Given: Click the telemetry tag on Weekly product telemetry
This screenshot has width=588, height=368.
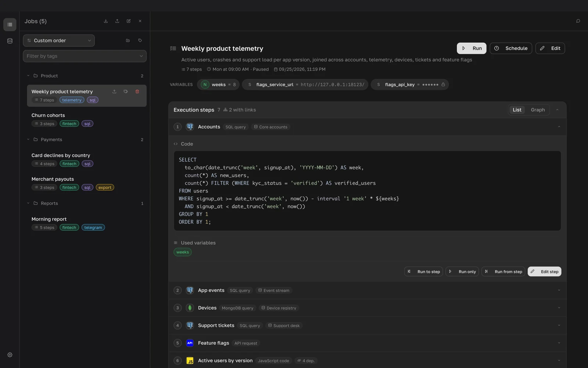Looking at the screenshot, I should coord(72,100).
